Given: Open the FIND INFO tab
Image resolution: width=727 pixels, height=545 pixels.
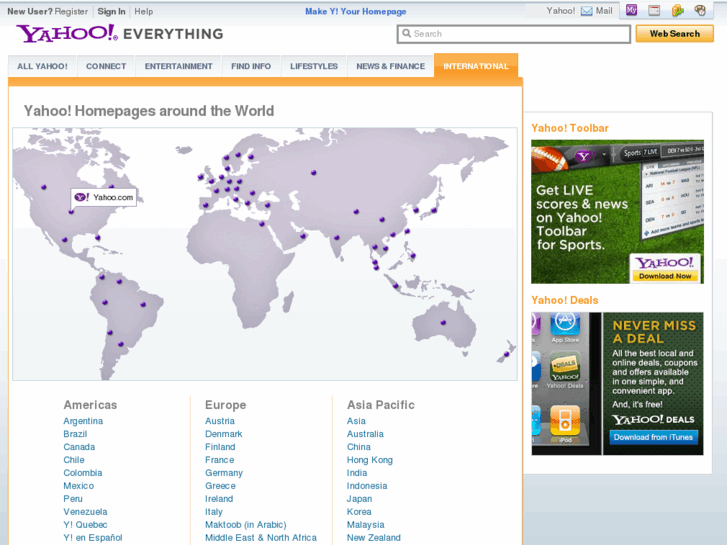Looking at the screenshot, I should point(251,66).
